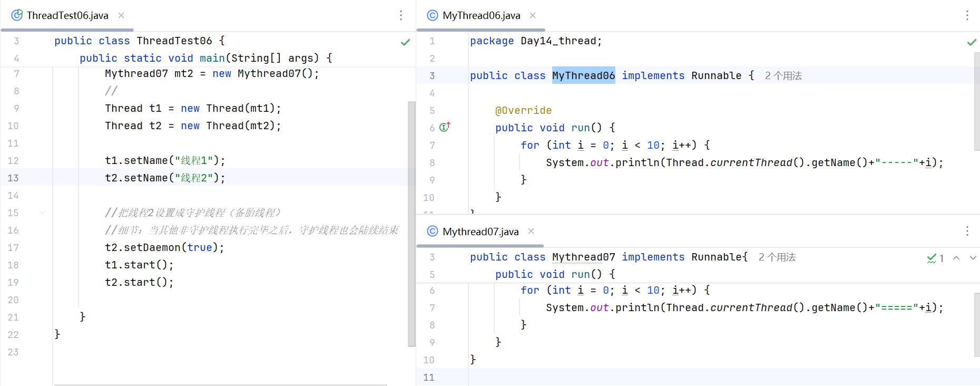980x386 pixels.
Task: Click the highlighted MyThread06 class name
Action: click(x=583, y=75)
